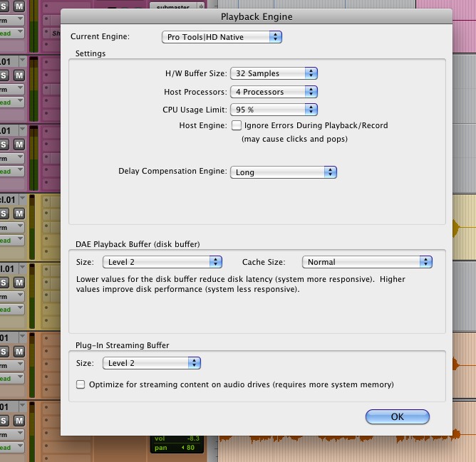Enable Ignore Errors During Playback/Record checkbox
Image resolution: width=476 pixels, height=462 pixels.
pyautogui.click(x=237, y=125)
